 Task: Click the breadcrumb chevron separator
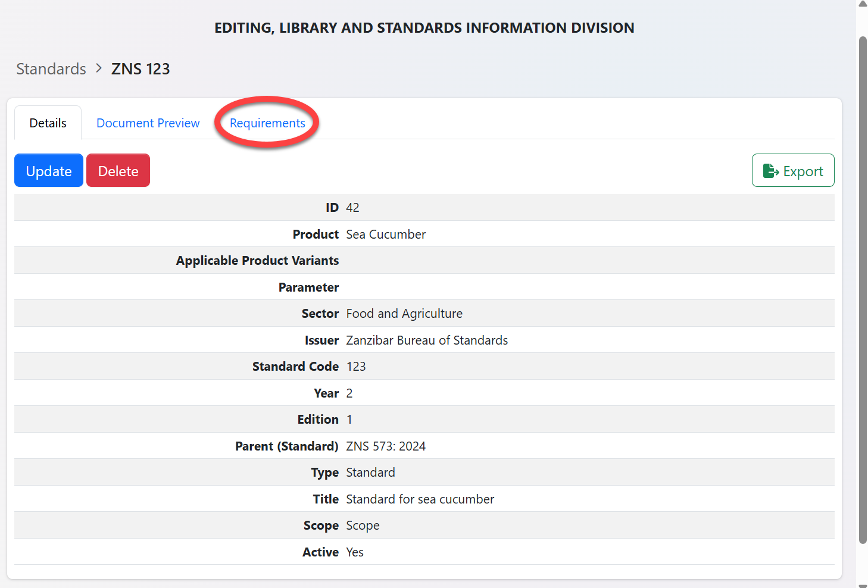pos(99,68)
